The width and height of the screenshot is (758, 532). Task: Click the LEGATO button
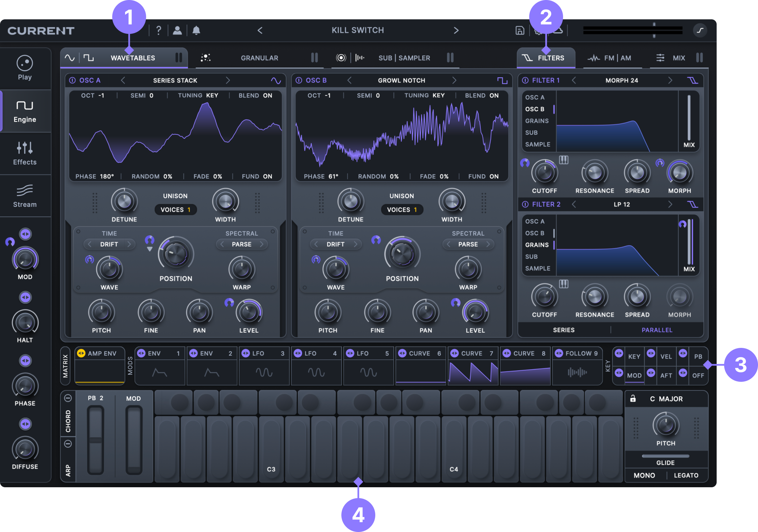coord(686,475)
